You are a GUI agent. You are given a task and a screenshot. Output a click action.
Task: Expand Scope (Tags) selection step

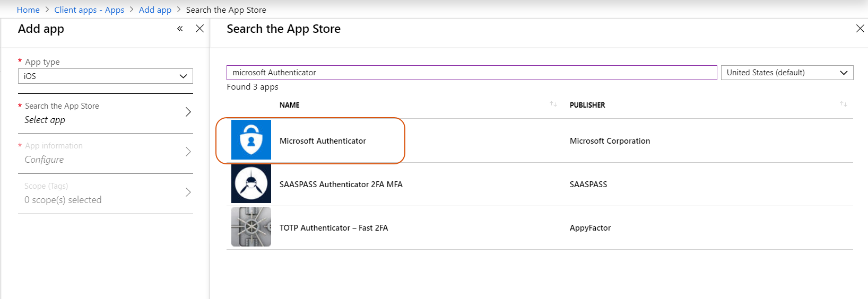pyautogui.click(x=106, y=194)
